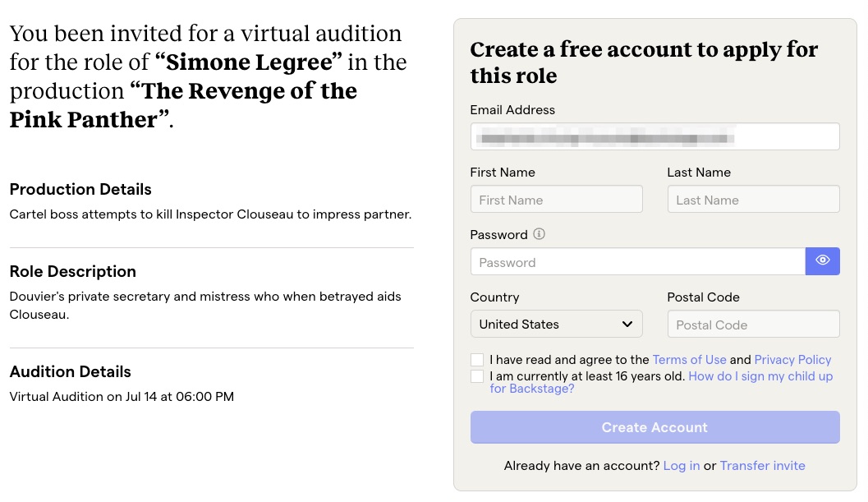Focus the Email Address field

pyautogui.click(x=654, y=136)
